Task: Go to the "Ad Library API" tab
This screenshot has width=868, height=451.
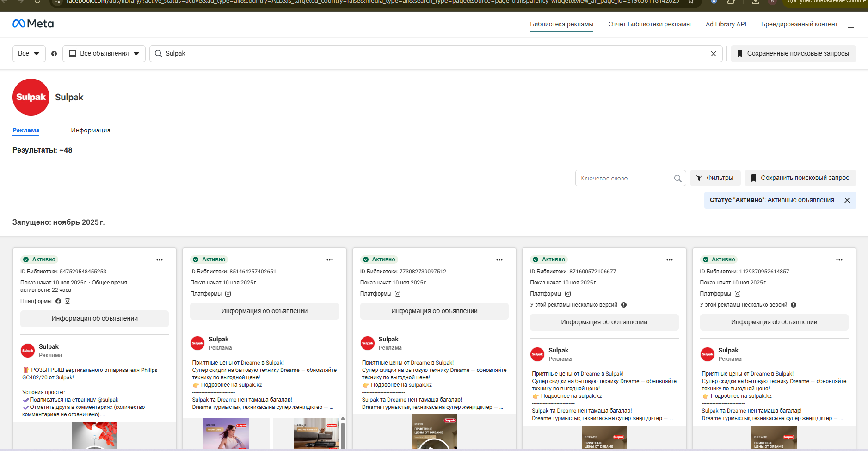Action: (x=726, y=25)
